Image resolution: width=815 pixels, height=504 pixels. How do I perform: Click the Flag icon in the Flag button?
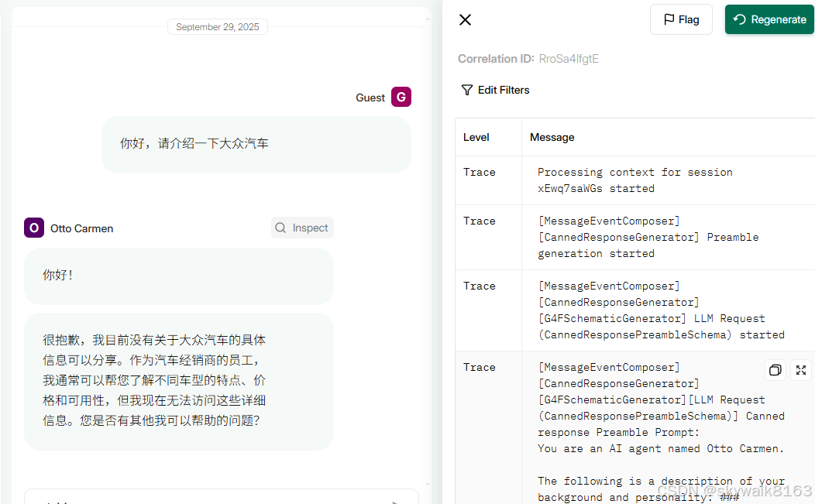pos(669,20)
